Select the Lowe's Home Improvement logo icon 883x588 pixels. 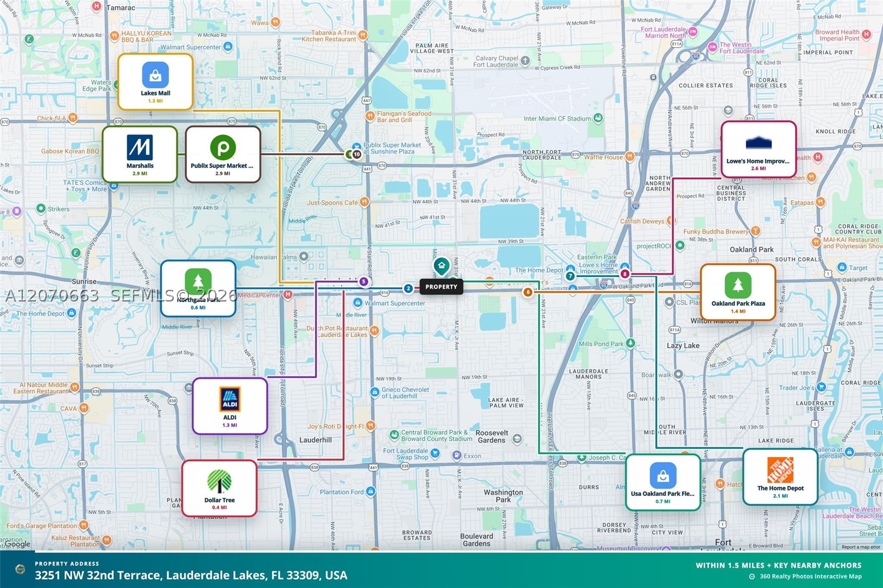[759, 143]
